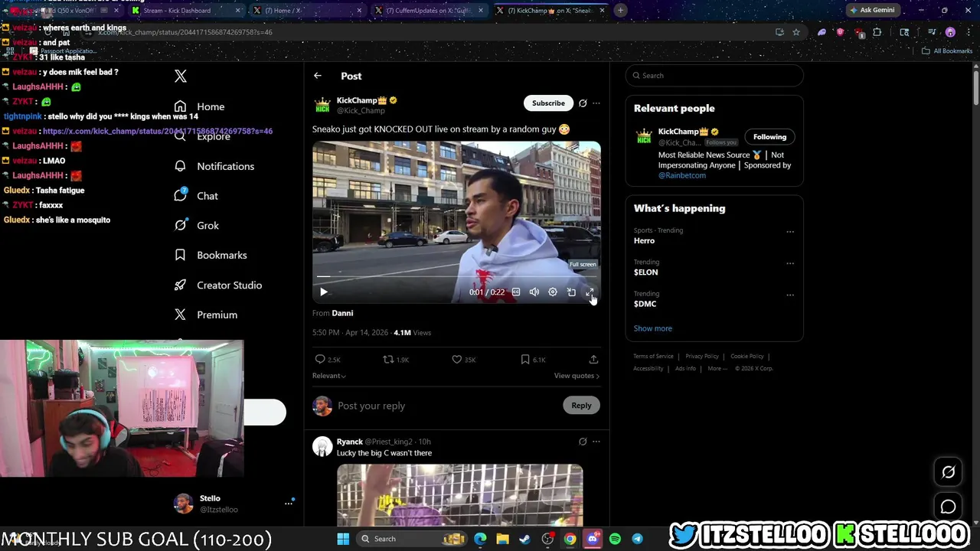Open more options for $ELON trend

coord(790,263)
